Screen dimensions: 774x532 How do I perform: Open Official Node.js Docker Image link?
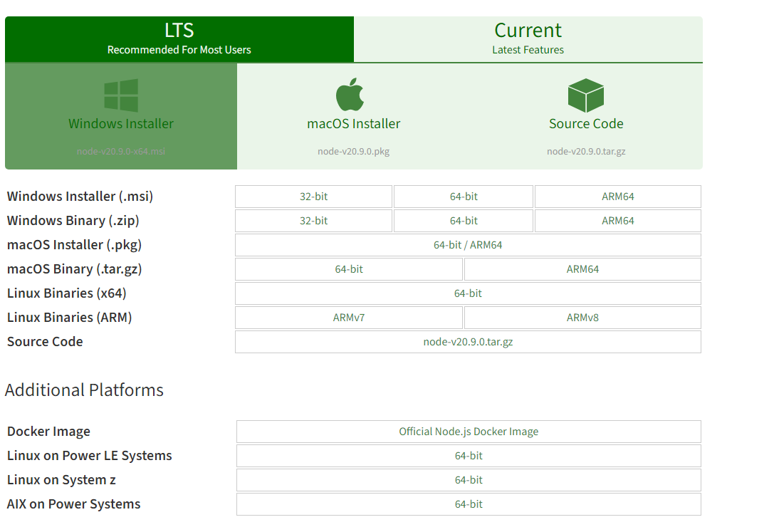point(469,432)
